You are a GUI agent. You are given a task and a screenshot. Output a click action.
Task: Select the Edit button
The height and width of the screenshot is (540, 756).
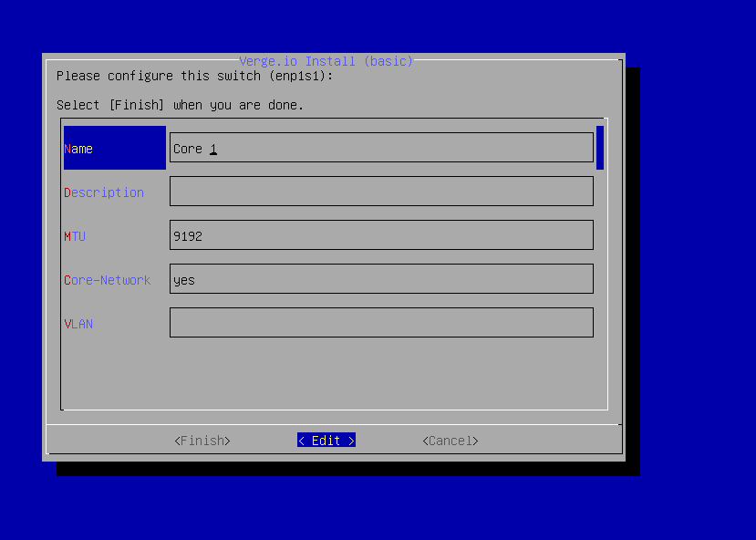325,440
